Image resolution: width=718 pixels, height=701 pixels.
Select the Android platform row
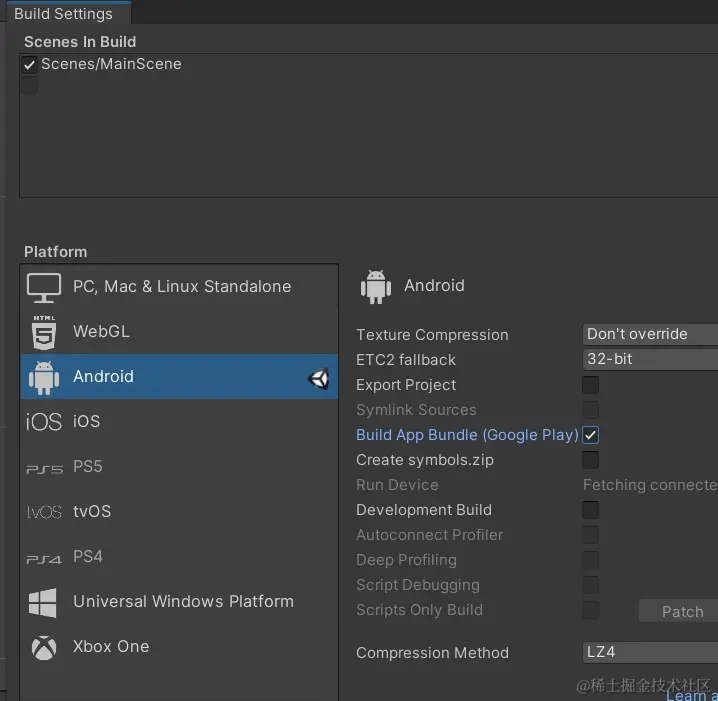pos(179,377)
